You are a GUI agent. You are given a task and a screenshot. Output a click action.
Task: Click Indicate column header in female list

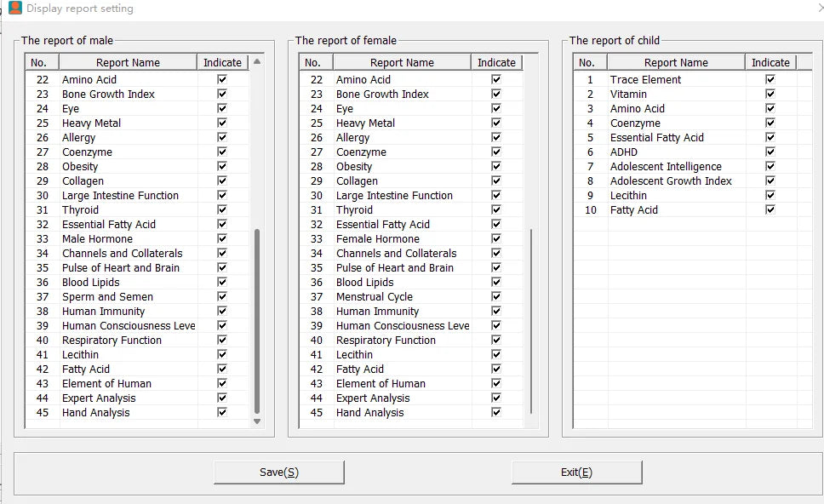pos(496,62)
